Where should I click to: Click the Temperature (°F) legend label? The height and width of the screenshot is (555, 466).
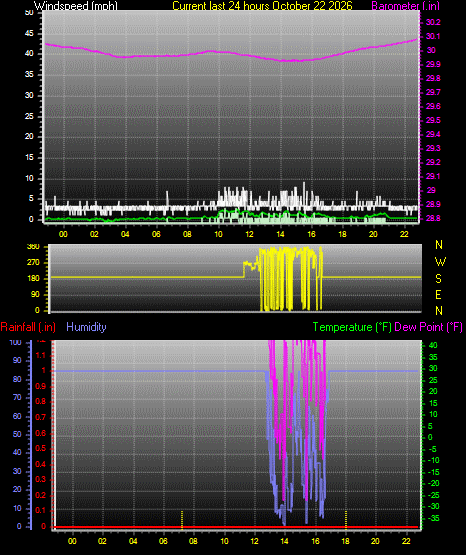point(352,327)
